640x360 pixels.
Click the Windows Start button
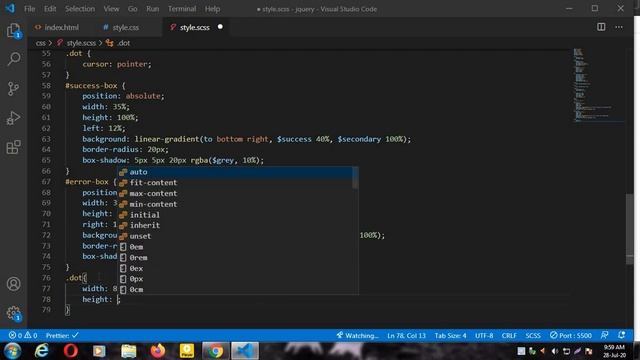click(13, 351)
